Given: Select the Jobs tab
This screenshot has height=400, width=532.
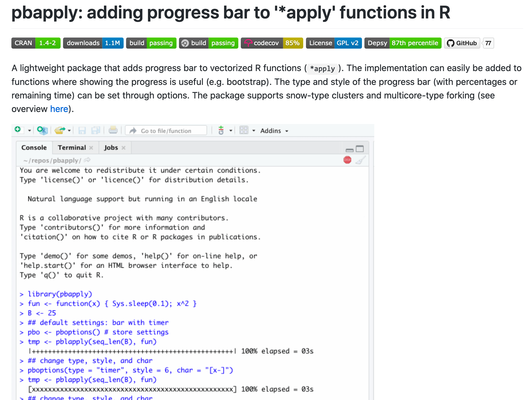Looking at the screenshot, I should coord(111,147).
